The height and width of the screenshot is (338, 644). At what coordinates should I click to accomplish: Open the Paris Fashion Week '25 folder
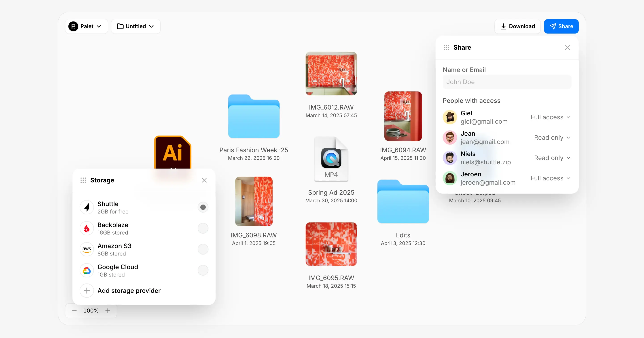254,116
